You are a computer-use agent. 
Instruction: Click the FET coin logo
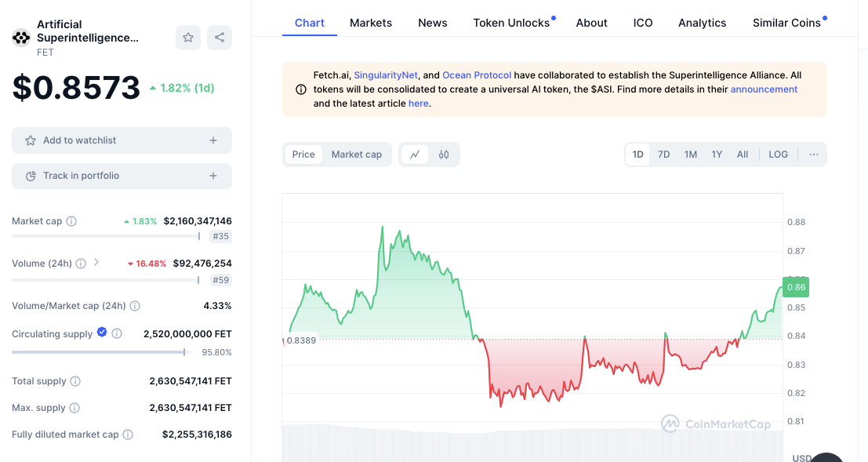click(21, 38)
